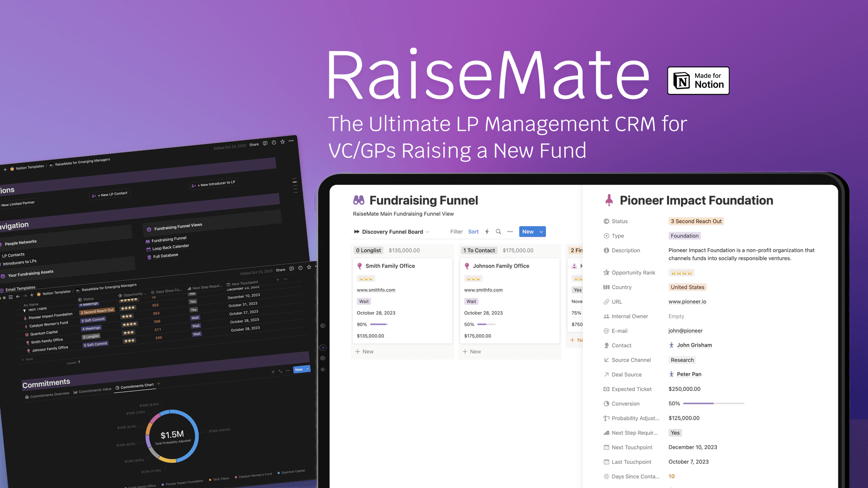Switch to Commitments Value tab

pos(92,390)
